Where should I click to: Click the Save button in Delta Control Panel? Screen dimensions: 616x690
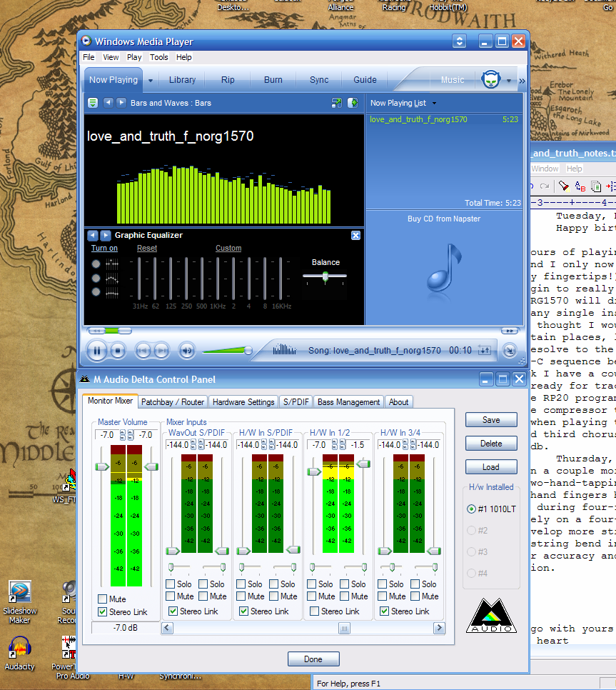pyautogui.click(x=491, y=420)
